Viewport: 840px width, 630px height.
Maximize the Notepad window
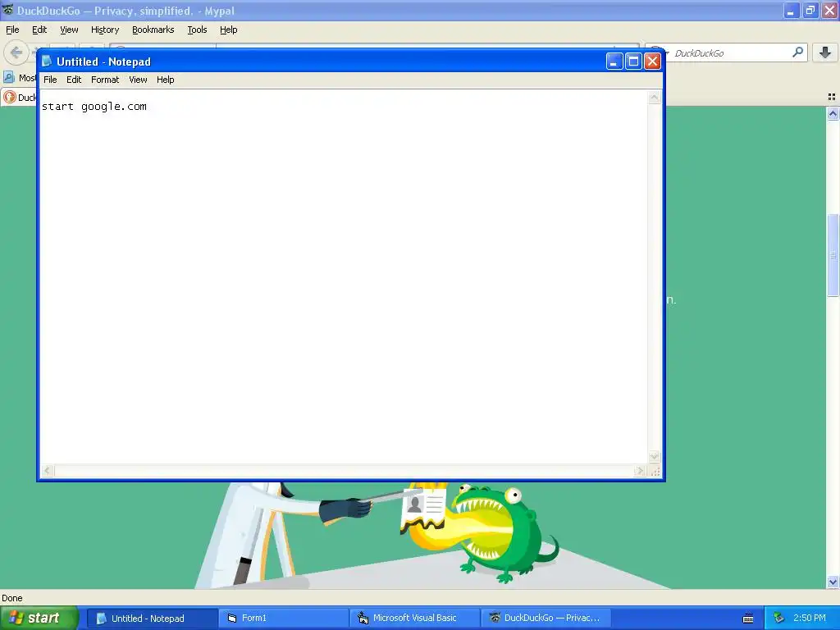[633, 62]
